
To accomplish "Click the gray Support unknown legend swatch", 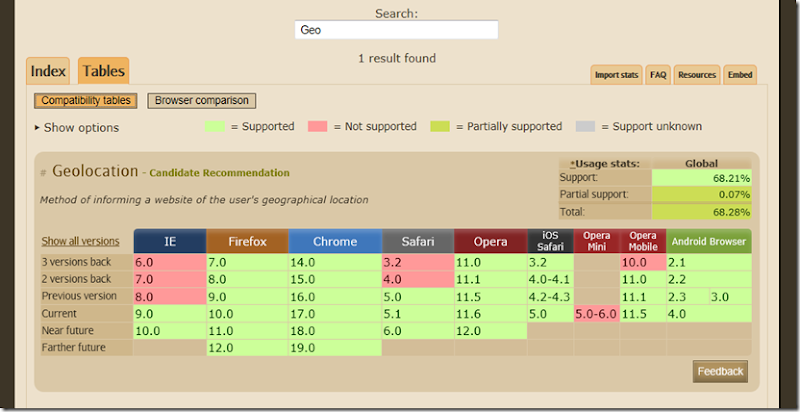I will click(585, 126).
